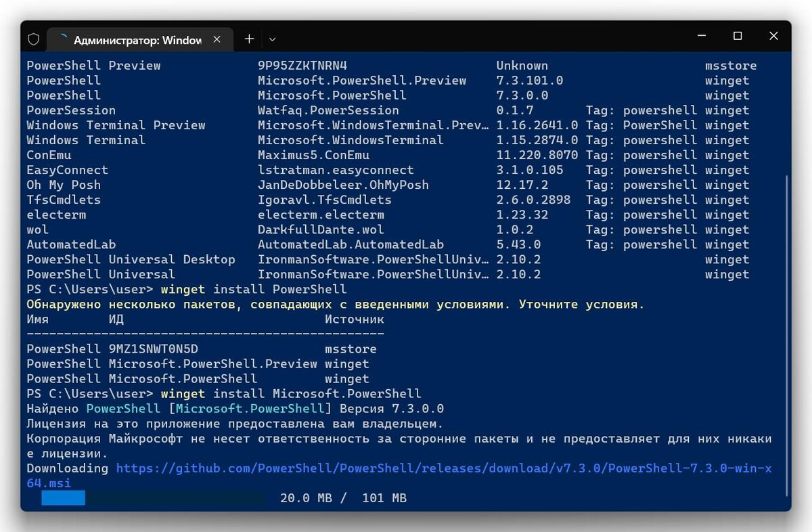
Task: Maximize the Terminal window
Action: click(738, 37)
